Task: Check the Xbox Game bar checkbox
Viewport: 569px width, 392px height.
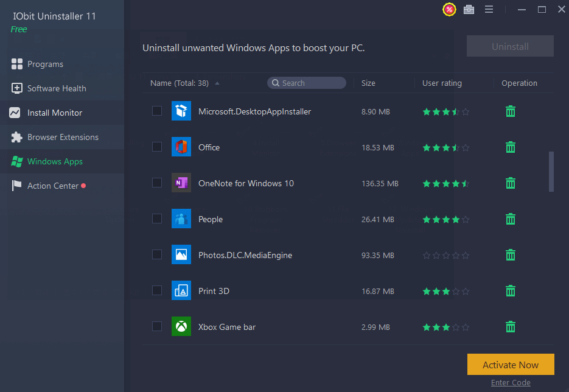Action: [157, 326]
